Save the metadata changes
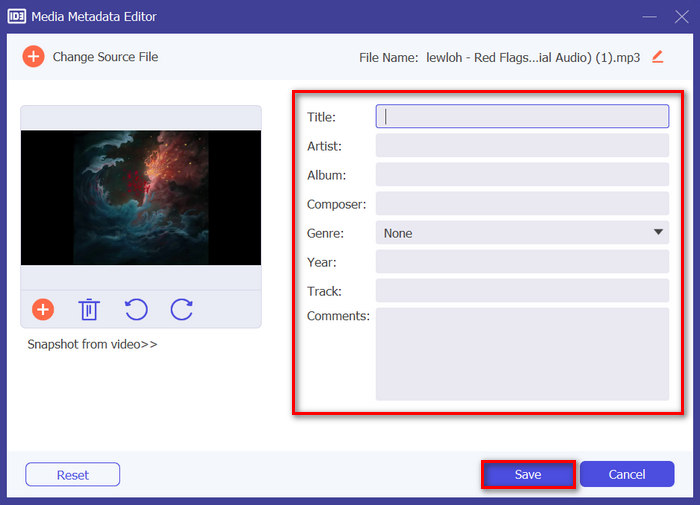Viewport: 700px width, 505px height. pyautogui.click(x=528, y=474)
